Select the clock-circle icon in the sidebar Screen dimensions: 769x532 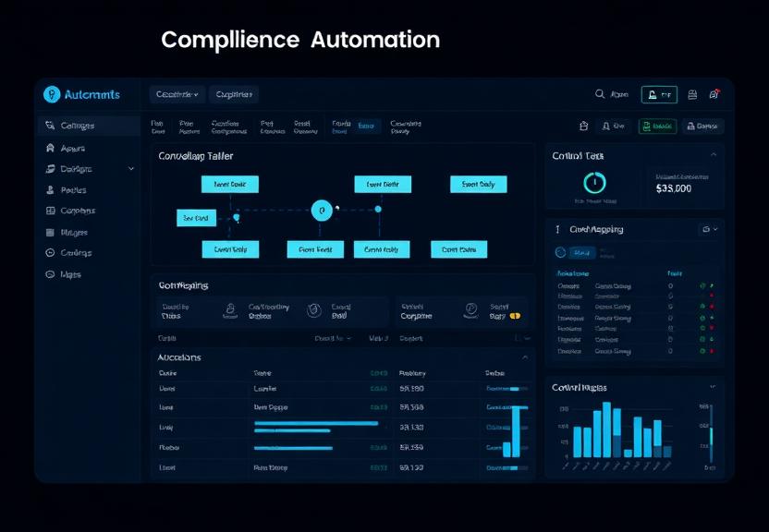click(50, 253)
